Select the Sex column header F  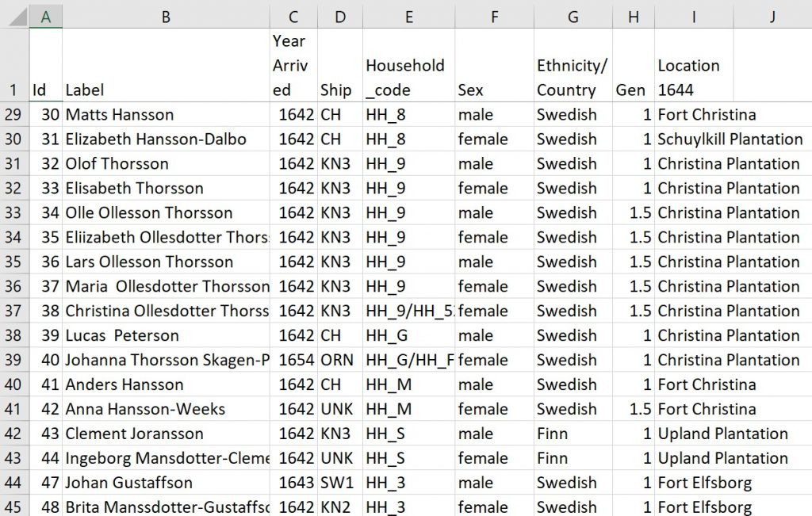(494, 16)
